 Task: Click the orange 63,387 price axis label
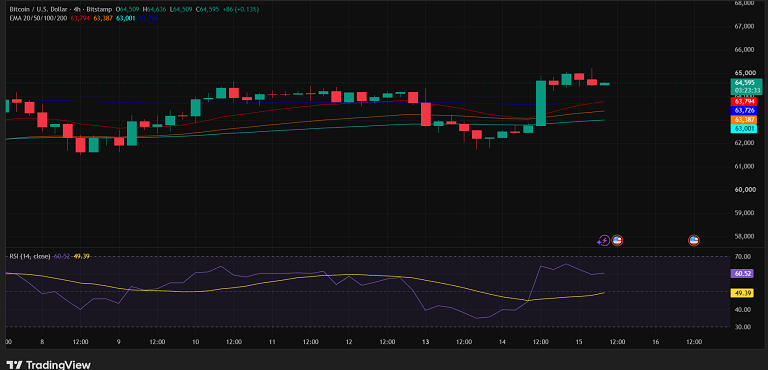tap(744, 120)
